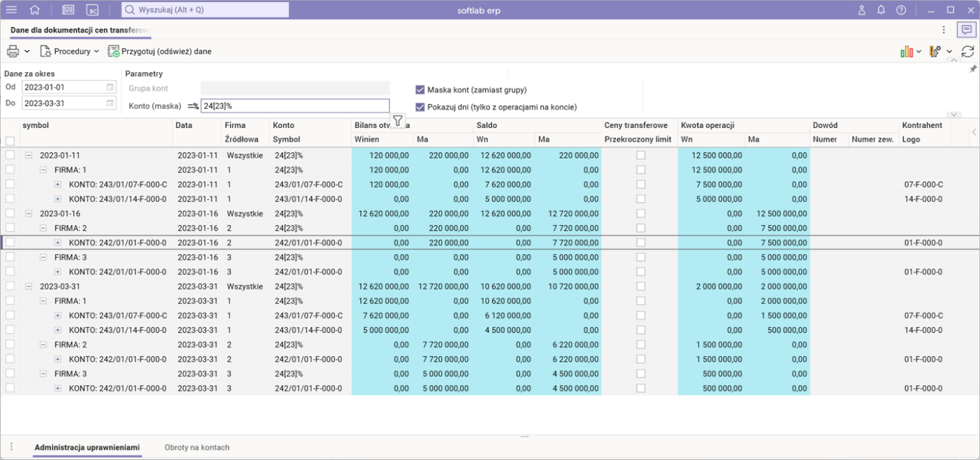
Task: Uncheck Maska kont (zamiast grupy)
Action: click(420, 90)
